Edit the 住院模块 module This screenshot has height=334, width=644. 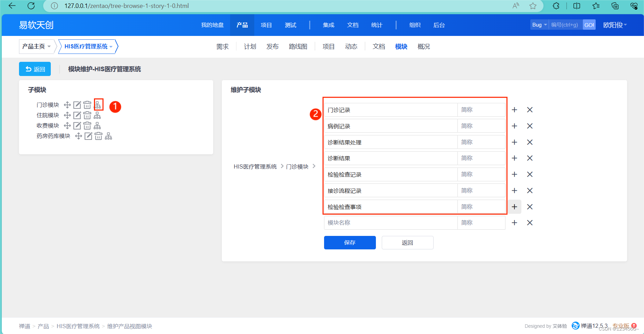pyautogui.click(x=77, y=115)
